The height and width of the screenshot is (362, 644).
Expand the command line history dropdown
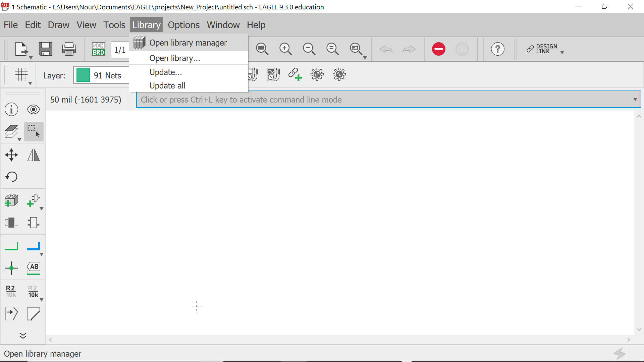[635, 100]
